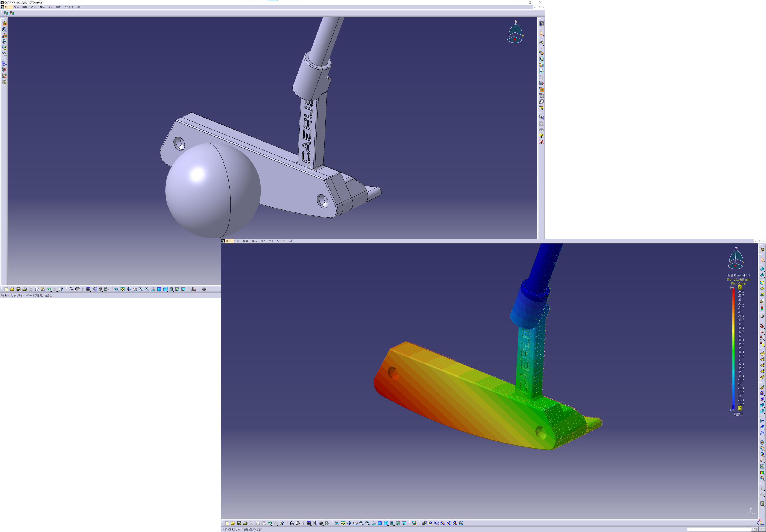The image size is (766, 532).
Task: Click Fit All In in top window toolbar
Action: coord(122,289)
